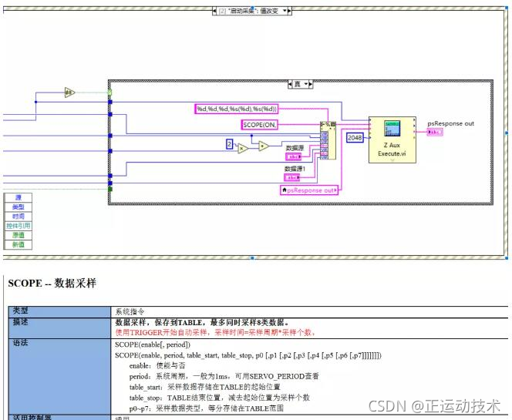Click the 数据采样，保存到TABLE description text
This screenshot has width=512, height=420.
pyautogui.click(x=202, y=322)
